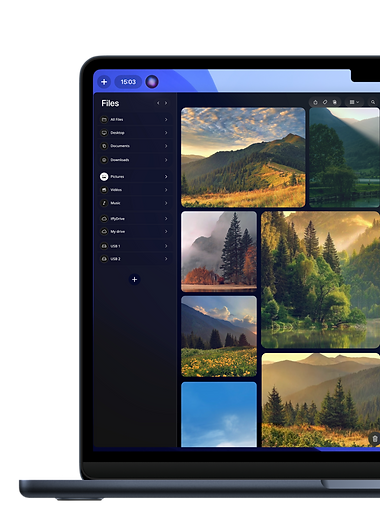Screen dimensions: 380x532
Task: Click the My drive cloud icon
Action: click(x=104, y=231)
